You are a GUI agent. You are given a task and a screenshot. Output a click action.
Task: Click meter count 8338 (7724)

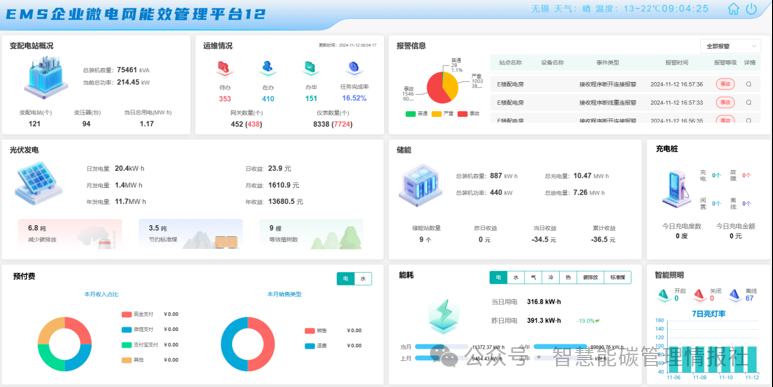click(x=332, y=124)
